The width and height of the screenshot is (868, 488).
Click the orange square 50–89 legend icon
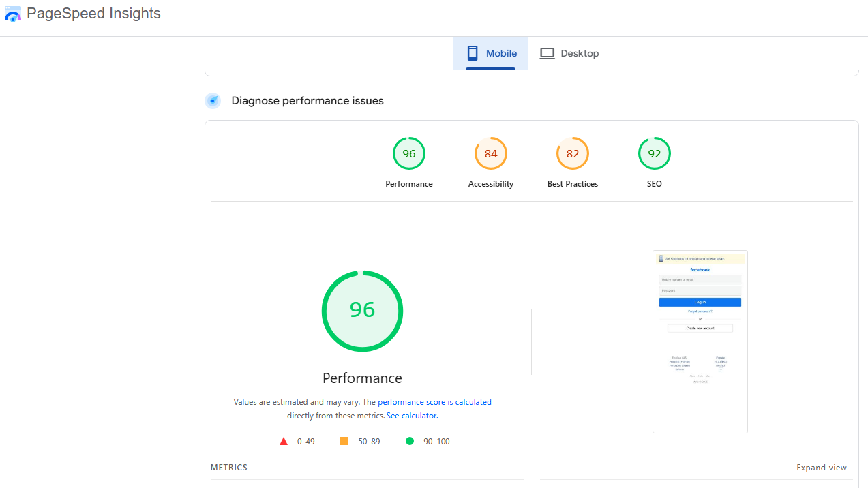pos(344,441)
